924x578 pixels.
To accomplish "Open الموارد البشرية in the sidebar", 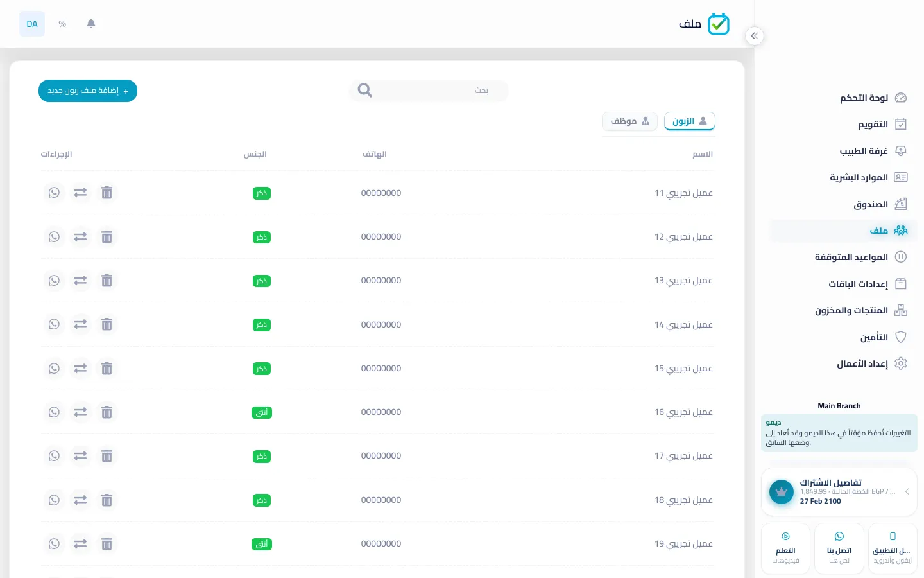I will [x=844, y=177].
